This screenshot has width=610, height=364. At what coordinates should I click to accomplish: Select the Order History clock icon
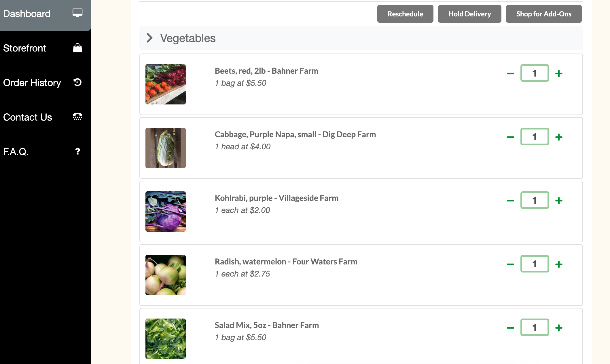click(x=77, y=83)
